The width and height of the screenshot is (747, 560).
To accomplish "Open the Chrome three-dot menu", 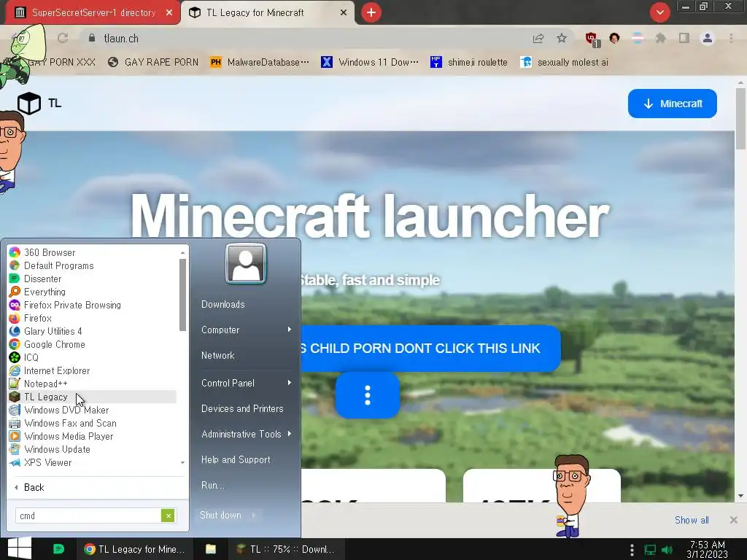I will [x=731, y=38].
